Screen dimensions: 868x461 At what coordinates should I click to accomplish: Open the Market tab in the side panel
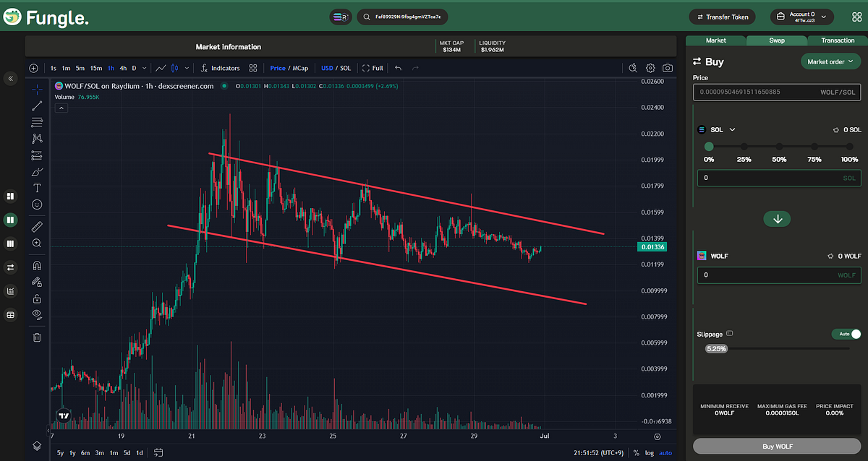pos(716,40)
